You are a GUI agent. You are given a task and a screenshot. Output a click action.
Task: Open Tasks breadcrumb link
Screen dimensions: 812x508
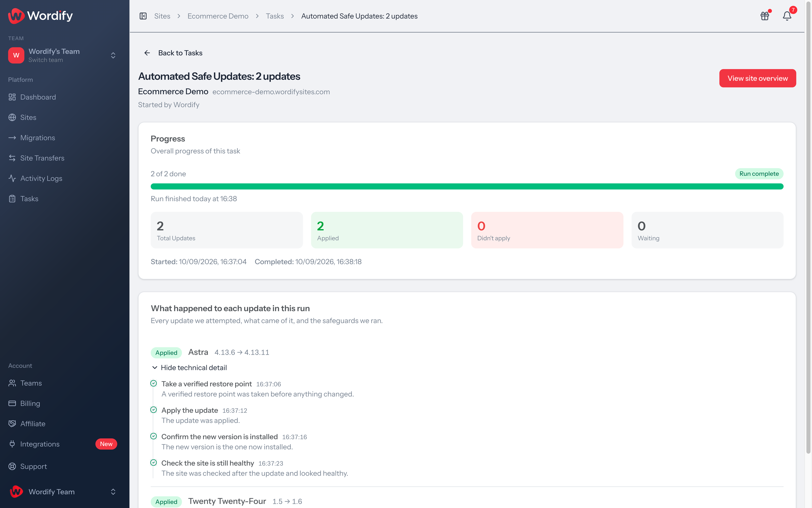[x=275, y=16]
